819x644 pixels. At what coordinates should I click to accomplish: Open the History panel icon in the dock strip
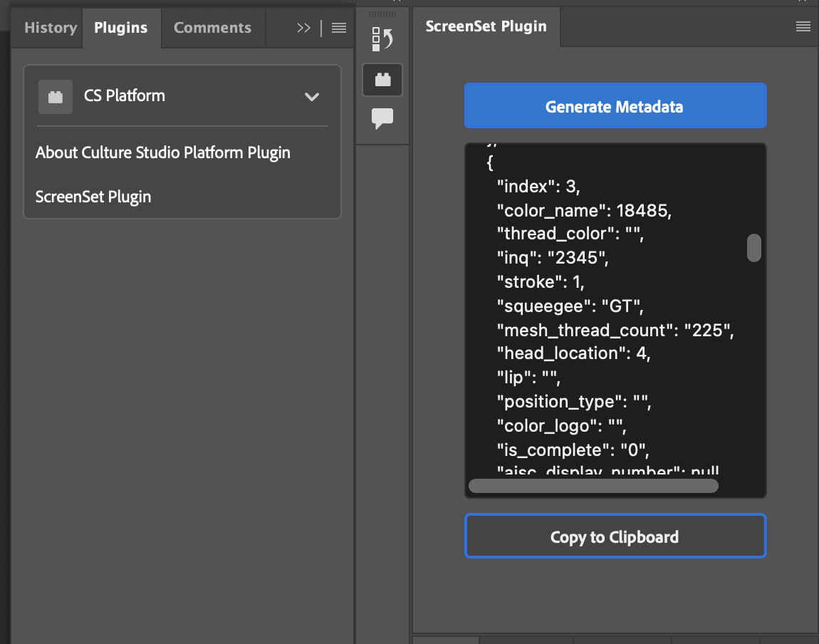(x=382, y=40)
